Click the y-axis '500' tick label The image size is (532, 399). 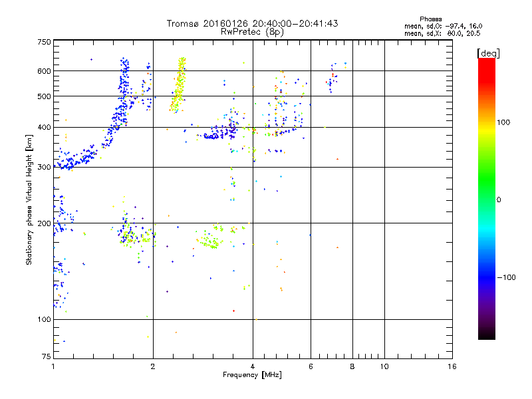tap(44, 96)
